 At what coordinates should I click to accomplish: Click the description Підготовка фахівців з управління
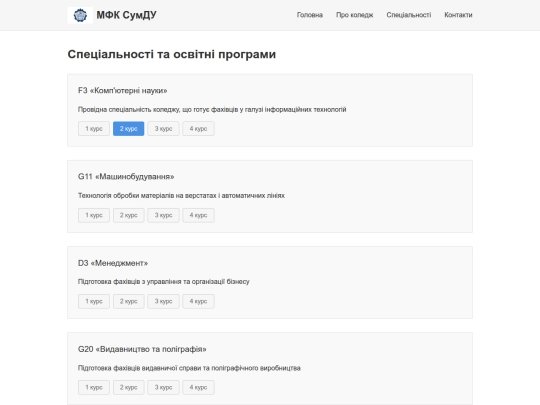164,282
